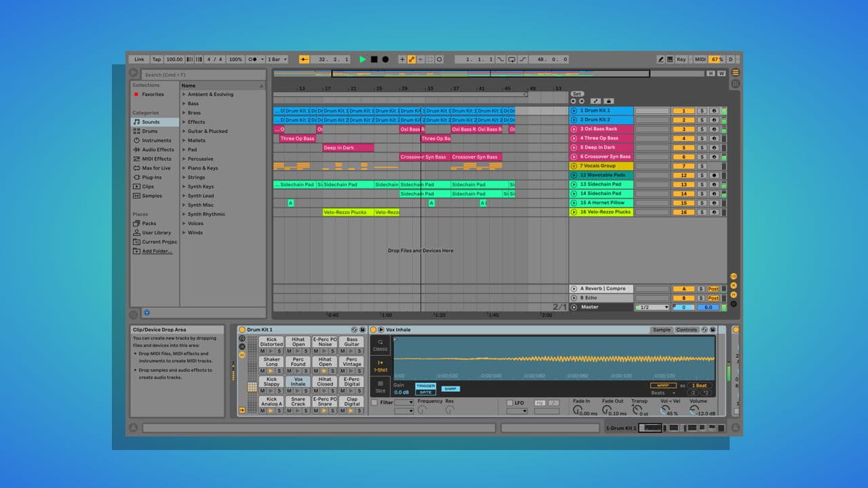
Task: Toggle Drum Kit 1 device activator
Action: 242,329
